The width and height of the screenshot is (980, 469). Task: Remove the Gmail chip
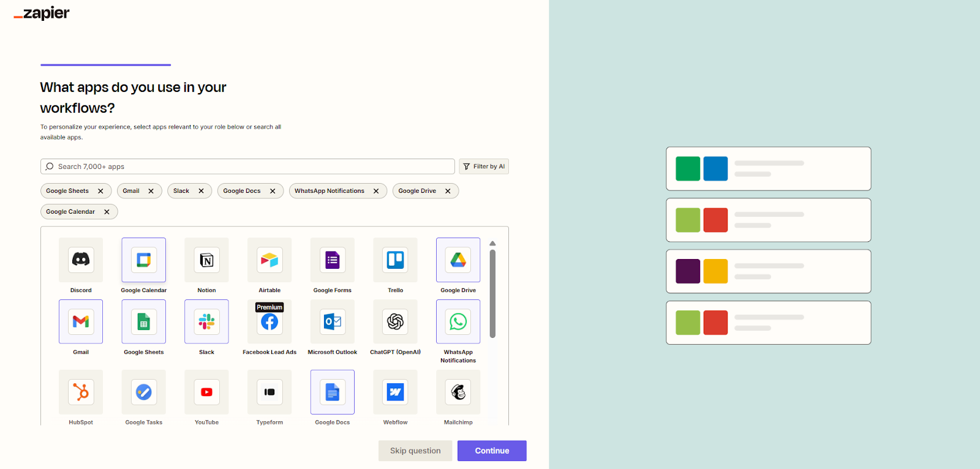[151, 191]
